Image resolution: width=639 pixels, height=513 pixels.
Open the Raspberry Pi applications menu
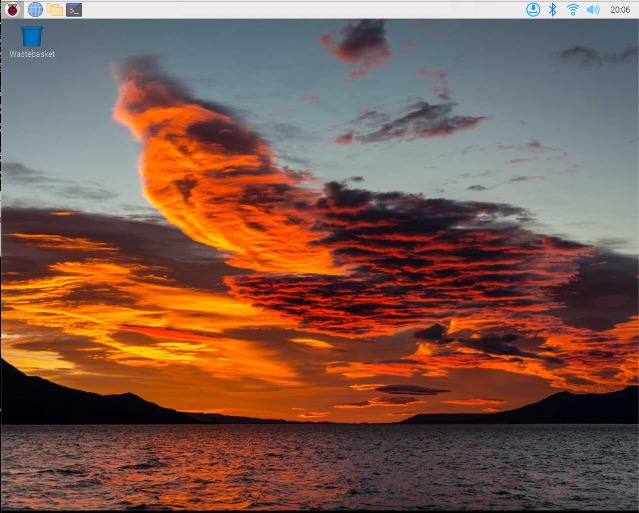pyautogui.click(x=12, y=9)
